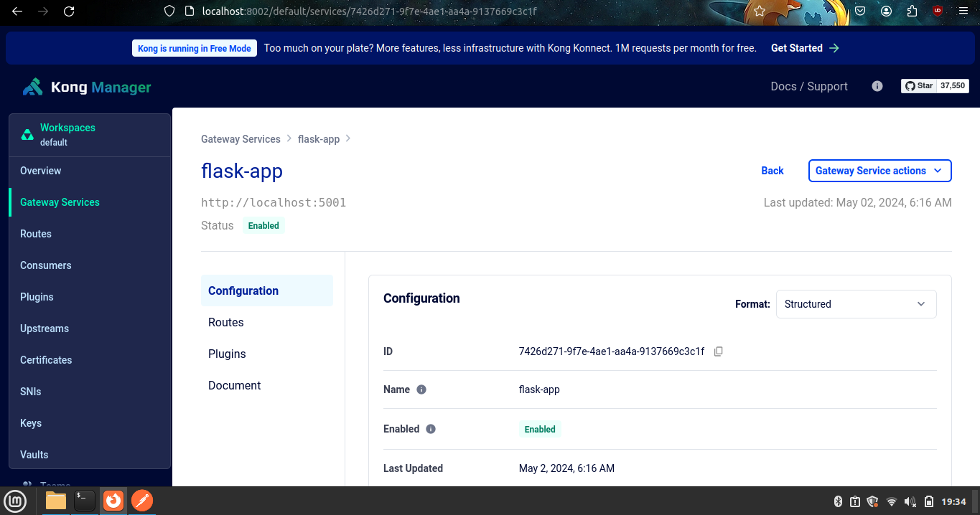
Task: Open Plugins in the left sidebar
Action: point(90,297)
